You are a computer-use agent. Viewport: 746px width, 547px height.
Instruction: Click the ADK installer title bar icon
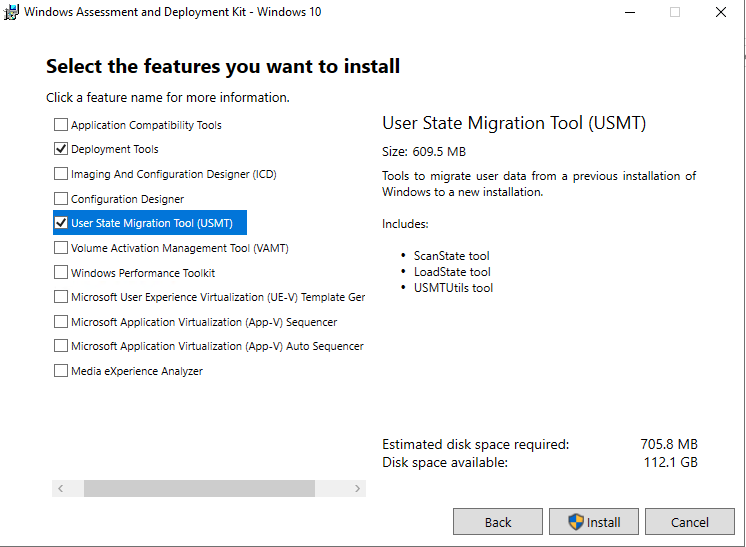coord(11,12)
